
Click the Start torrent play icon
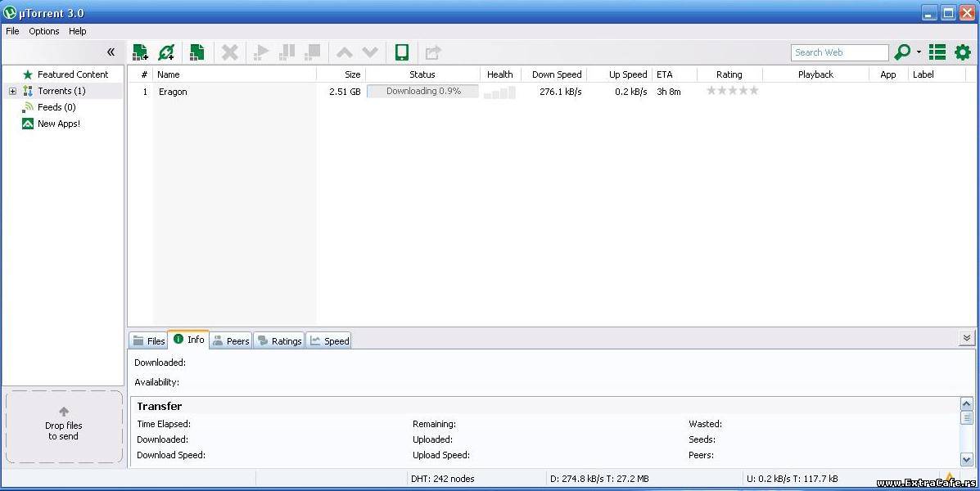261,52
